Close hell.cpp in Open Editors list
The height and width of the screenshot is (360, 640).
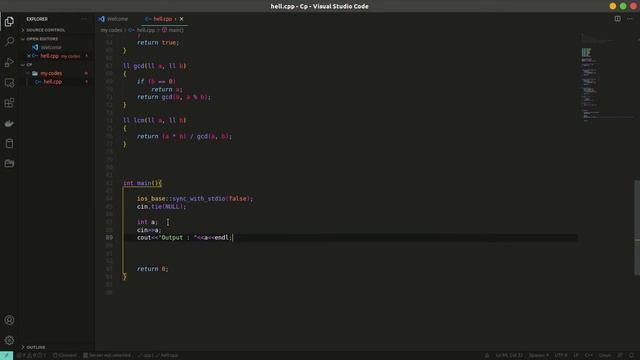pyautogui.click(x=29, y=56)
